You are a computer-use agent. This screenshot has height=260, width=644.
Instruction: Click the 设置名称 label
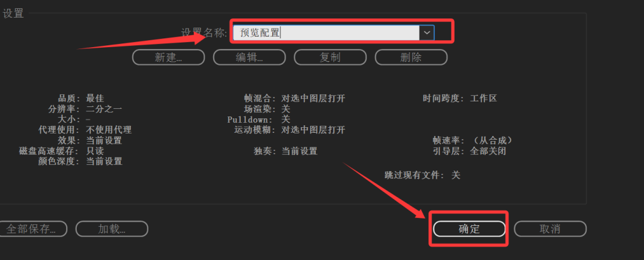[204, 33]
